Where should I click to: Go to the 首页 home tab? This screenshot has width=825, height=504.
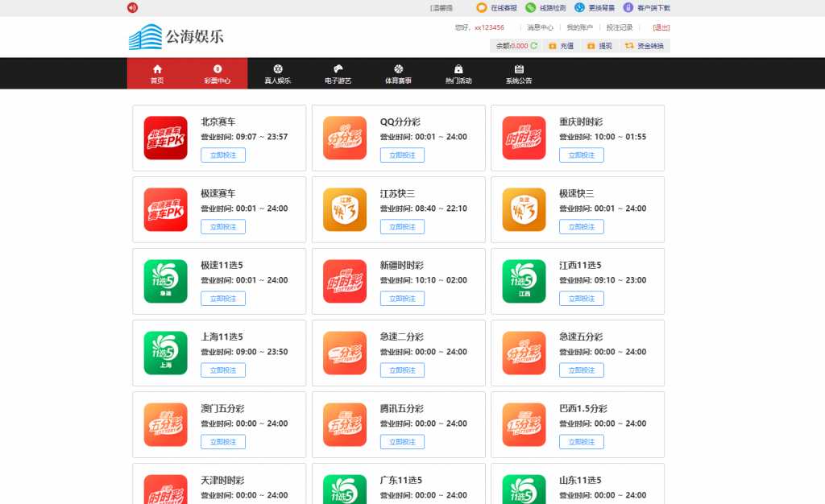click(157, 73)
